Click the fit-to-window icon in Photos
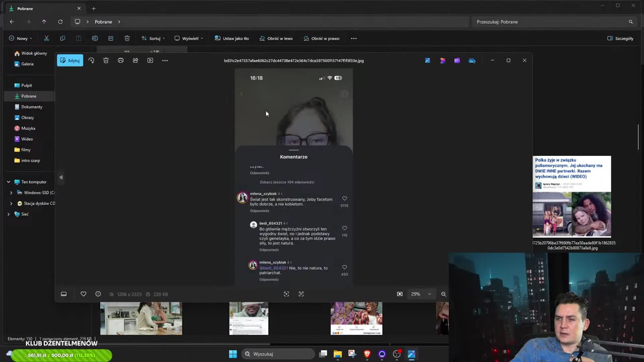This screenshot has height=362, width=644. [286, 294]
